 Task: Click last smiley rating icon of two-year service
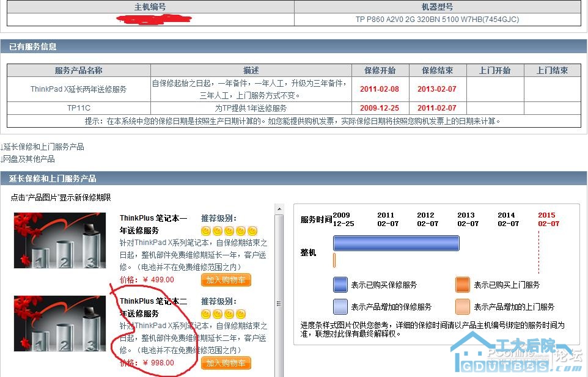241,314
